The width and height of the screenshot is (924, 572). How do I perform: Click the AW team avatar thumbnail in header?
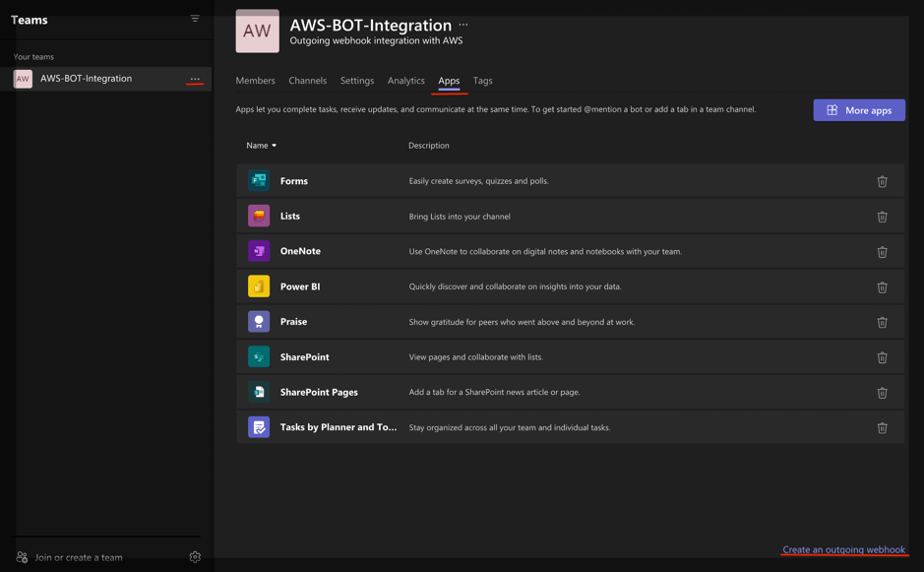[x=257, y=32]
